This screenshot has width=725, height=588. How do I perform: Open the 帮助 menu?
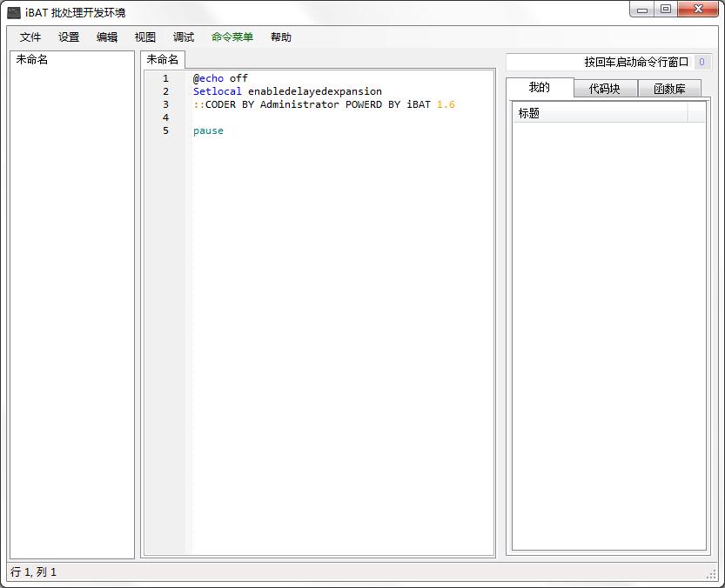click(x=280, y=37)
